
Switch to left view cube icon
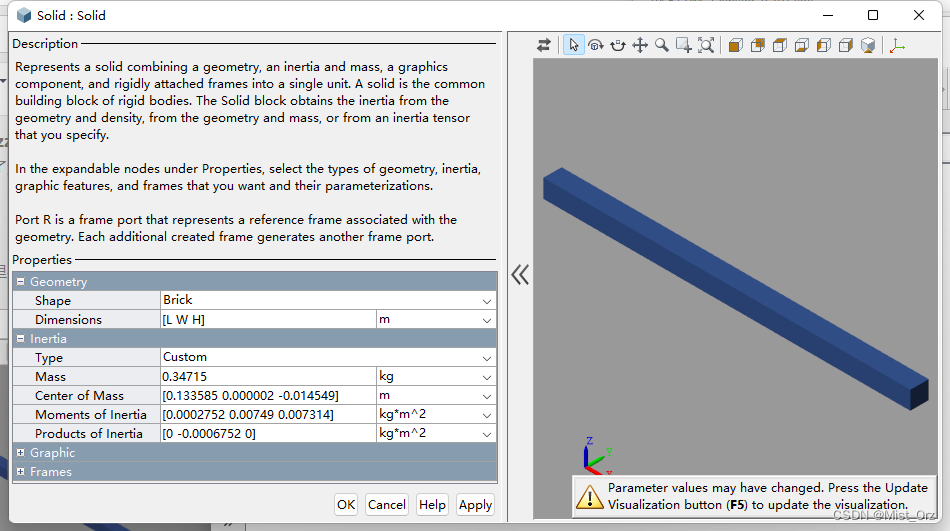click(x=823, y=45)
